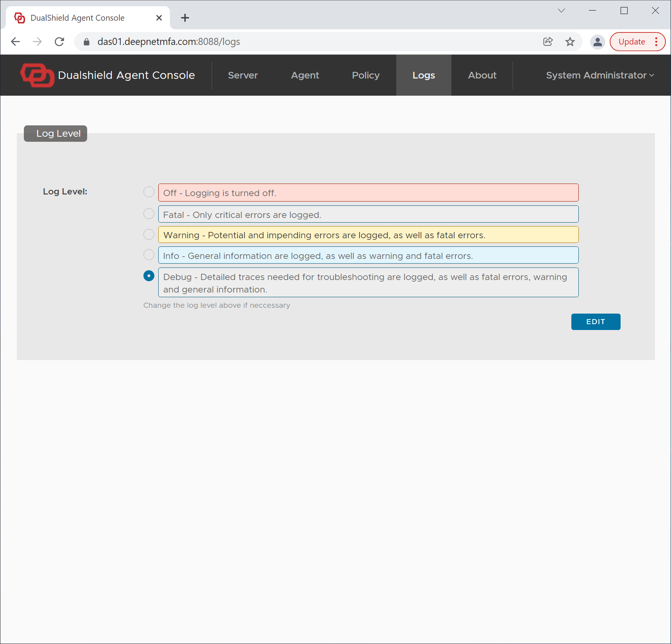Close the DualShield Agent Console tab
The image size is (671, 644).
tap(159, 18)
